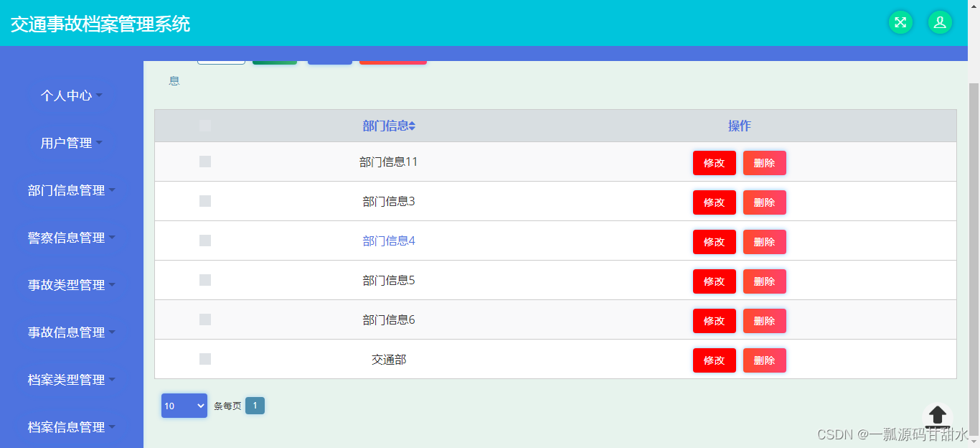Click the 部门信息6 cell text
The height and width of the screenshot is (448, 980).
click(x=389, y=320)
